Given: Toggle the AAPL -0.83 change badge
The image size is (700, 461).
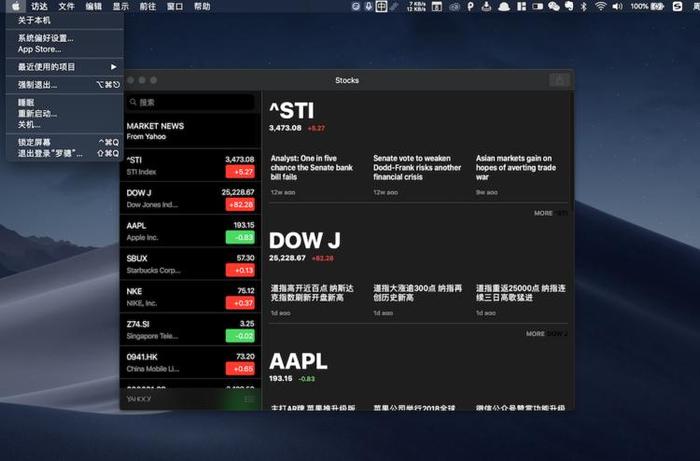Looking at the screenshot, I should (x=240, y=237).
